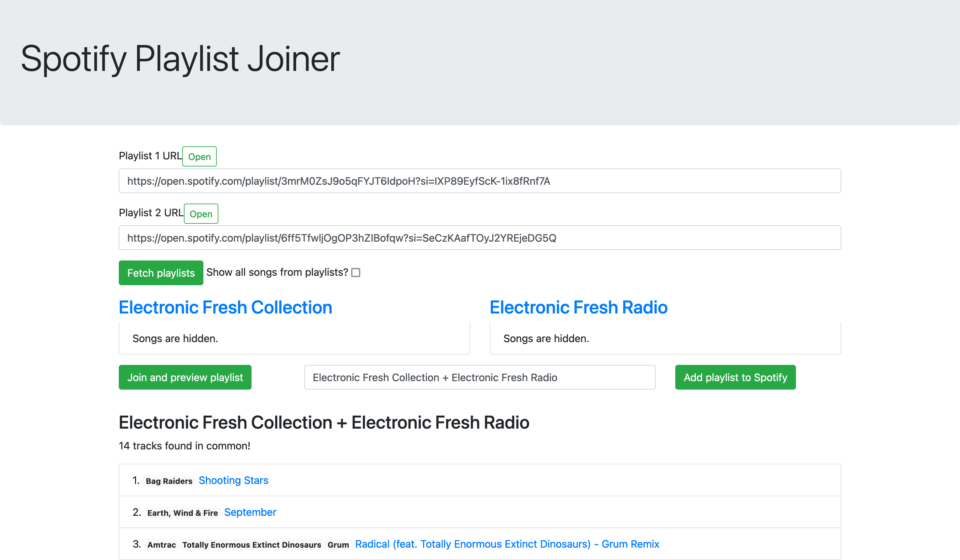960x560 pixels.
Task: Open the Electronic Fresh Collection playlist link
Action: click(x=225, y=307)
